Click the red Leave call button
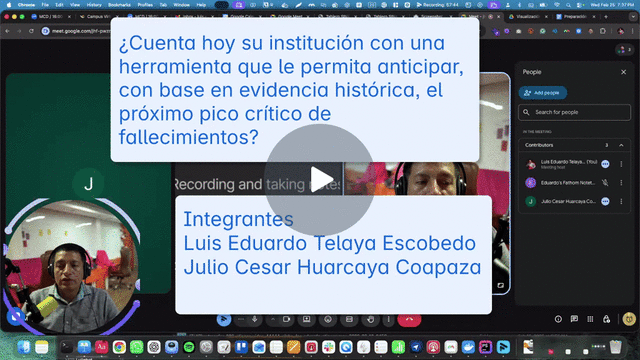 pyautogui.click(x=409, y=320)
